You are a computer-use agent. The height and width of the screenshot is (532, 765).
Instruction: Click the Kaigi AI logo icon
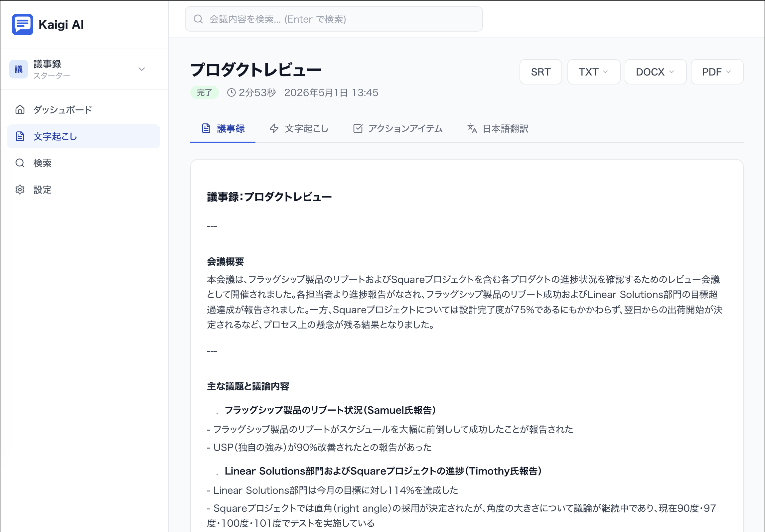point(22,24)
